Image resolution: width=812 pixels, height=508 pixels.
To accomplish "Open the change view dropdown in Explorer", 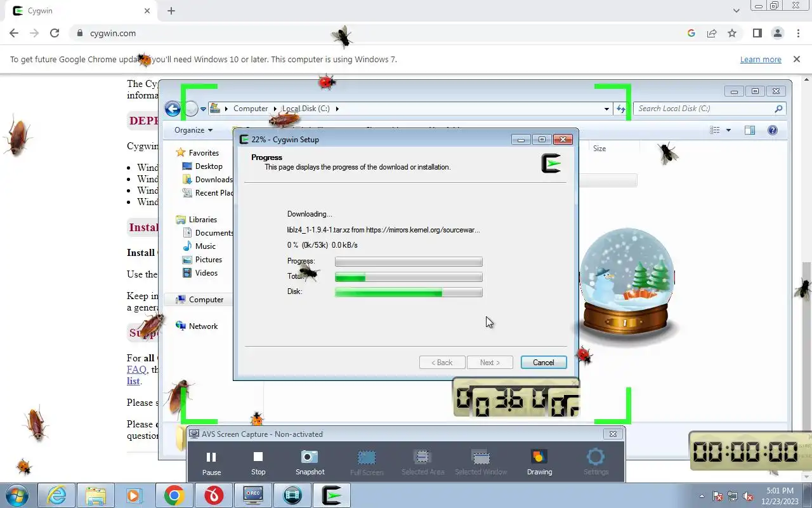I will [728, 130].
